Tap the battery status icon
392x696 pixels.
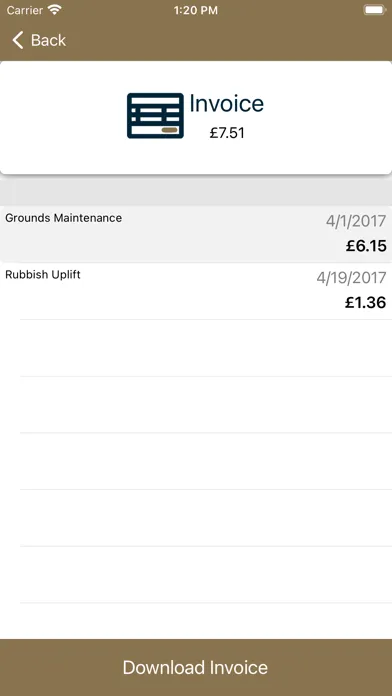374,10
